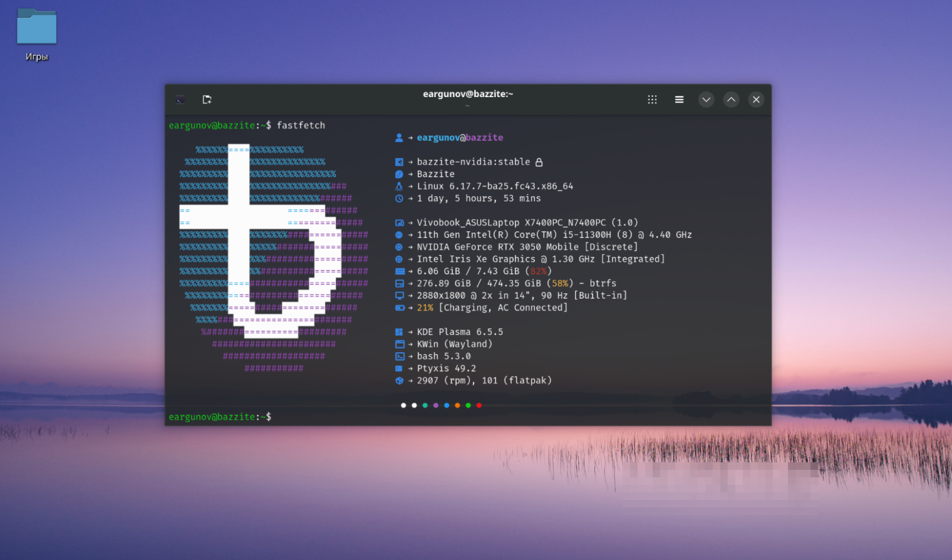Image resolution: width=952 pixels, height=560 pixels.
Task: Click the user icon beside eargunov@bazzite
Action: pyautogui.click(x=400, y=137)
